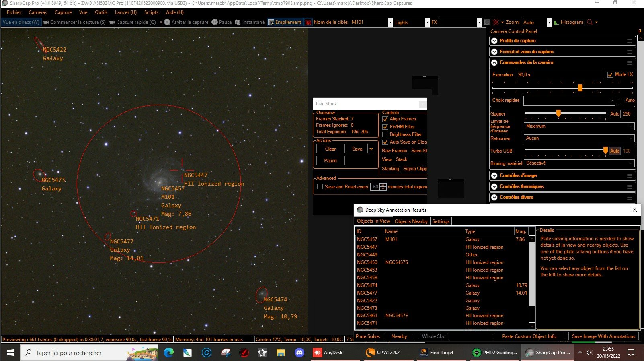
Task: Open the Retourner flip dropdown
Action: (x=579, y=138)
